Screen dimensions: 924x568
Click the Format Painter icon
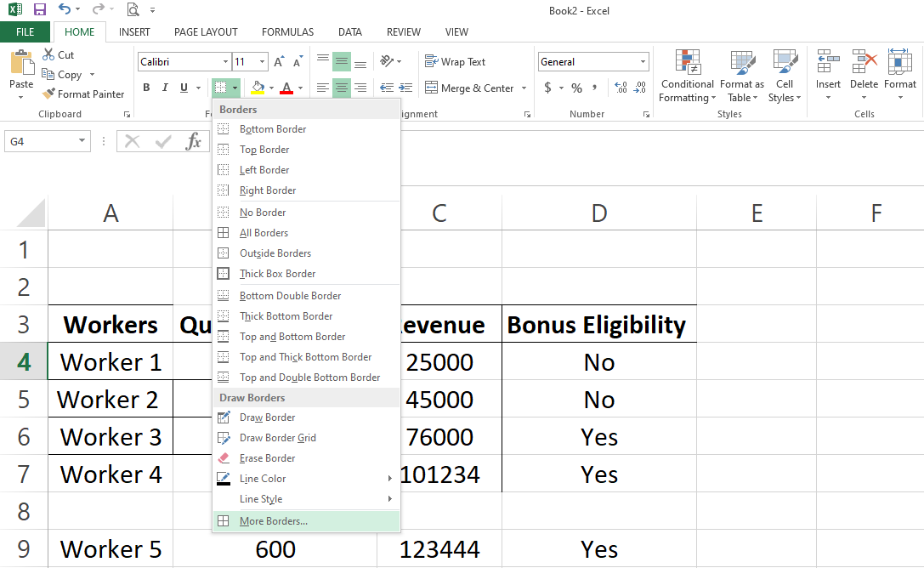[x=49, y=94]
